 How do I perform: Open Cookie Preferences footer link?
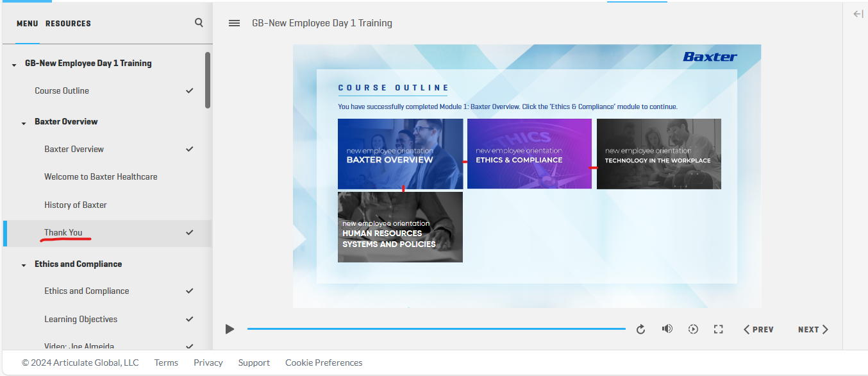[x=324, y=363]
